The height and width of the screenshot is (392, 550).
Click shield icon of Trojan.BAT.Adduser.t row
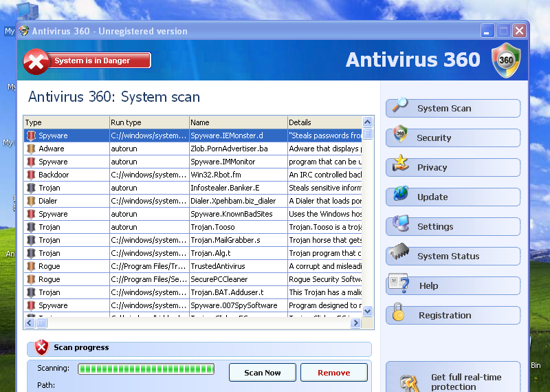[x=31, y=293]
